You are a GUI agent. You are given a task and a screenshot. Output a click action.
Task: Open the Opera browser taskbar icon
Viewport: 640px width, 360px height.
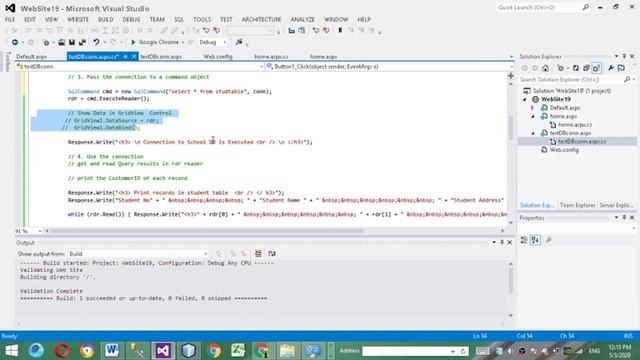click(61, 351)
